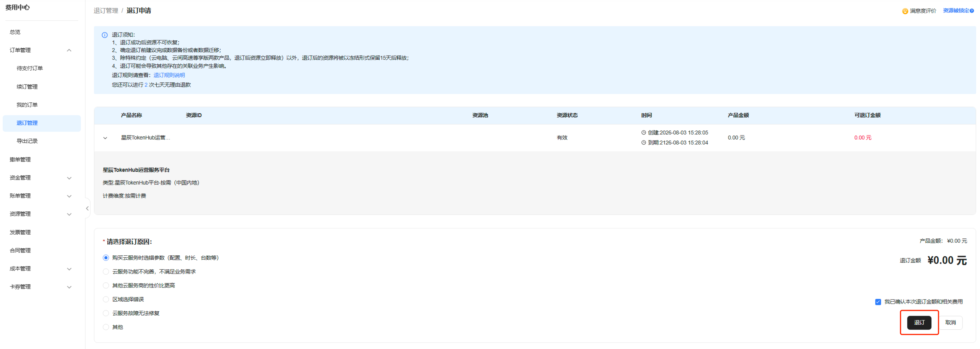
Task: Open 待支付订单 in the sidebar
Action: point(30,68)
